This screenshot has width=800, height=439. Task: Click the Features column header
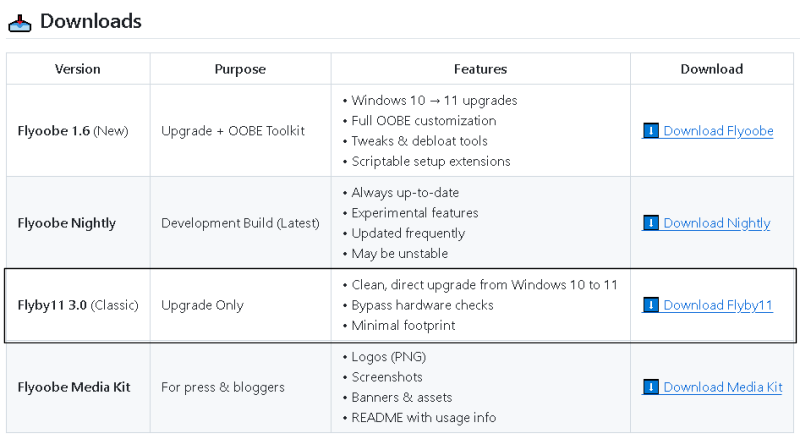click(480, 69)
